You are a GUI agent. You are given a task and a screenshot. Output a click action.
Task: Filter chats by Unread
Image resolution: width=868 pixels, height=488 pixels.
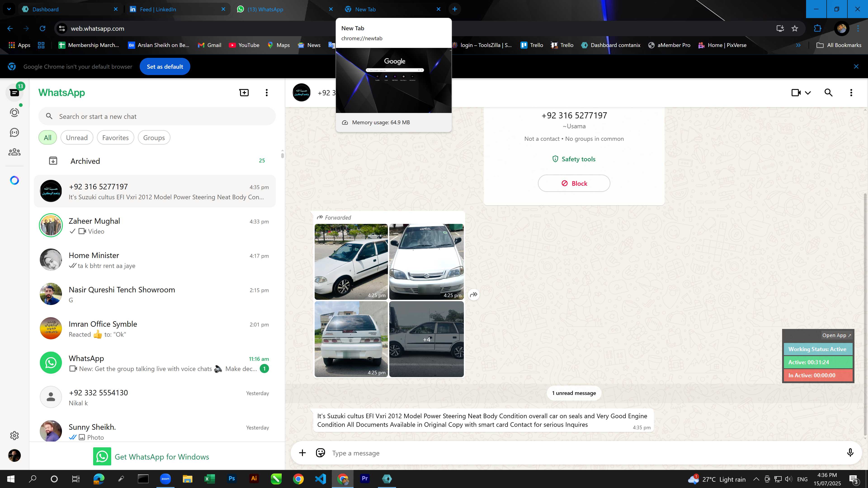click(x=77, y=138)
